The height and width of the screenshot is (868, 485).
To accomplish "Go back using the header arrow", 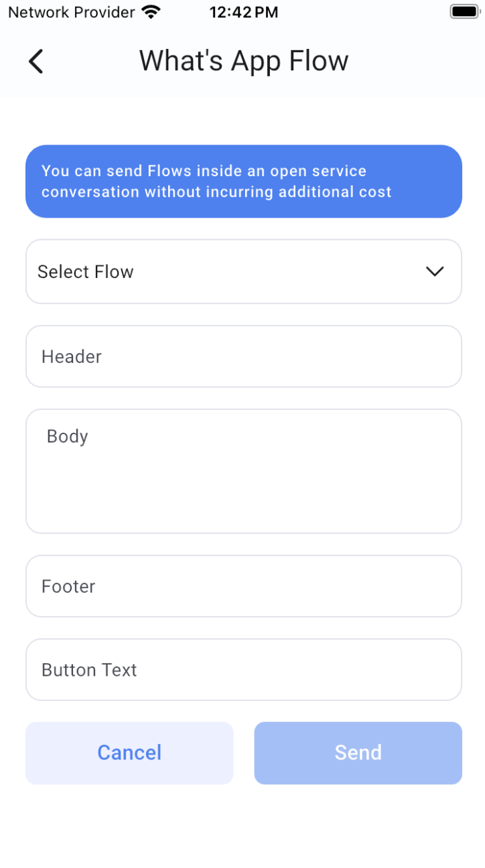I will 36,61.
